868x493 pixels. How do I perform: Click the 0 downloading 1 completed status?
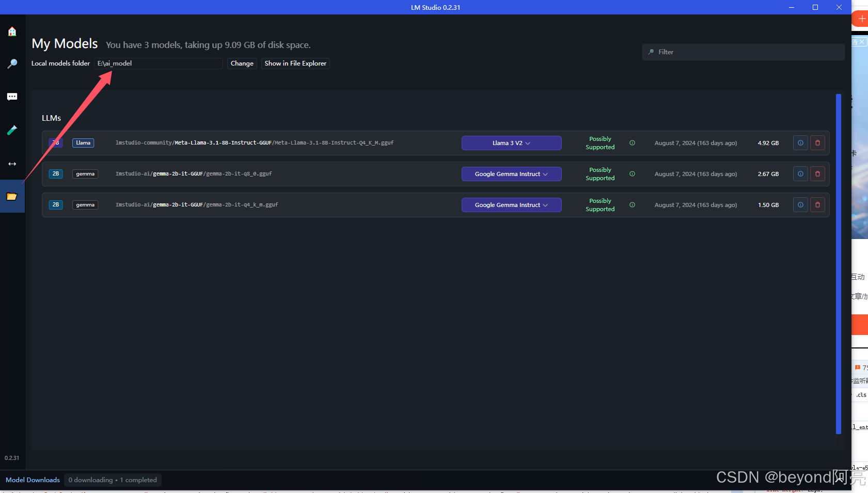click(113, 480)
